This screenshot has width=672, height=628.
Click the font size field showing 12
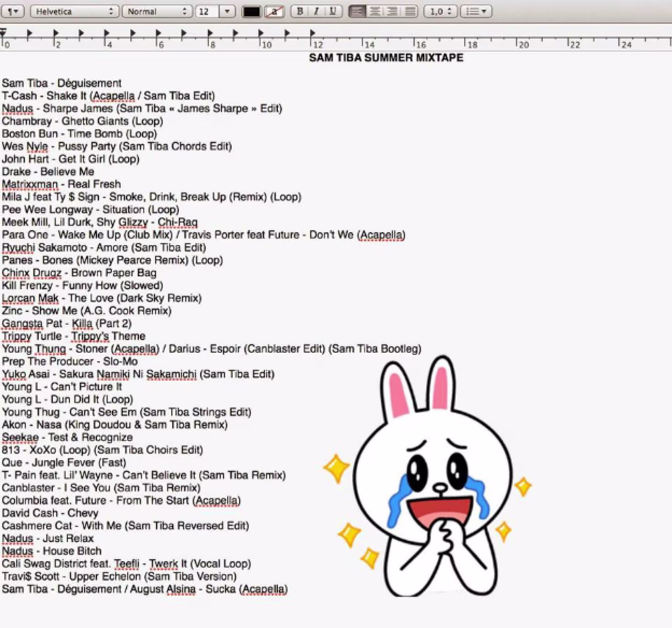(x=207, y=11)
